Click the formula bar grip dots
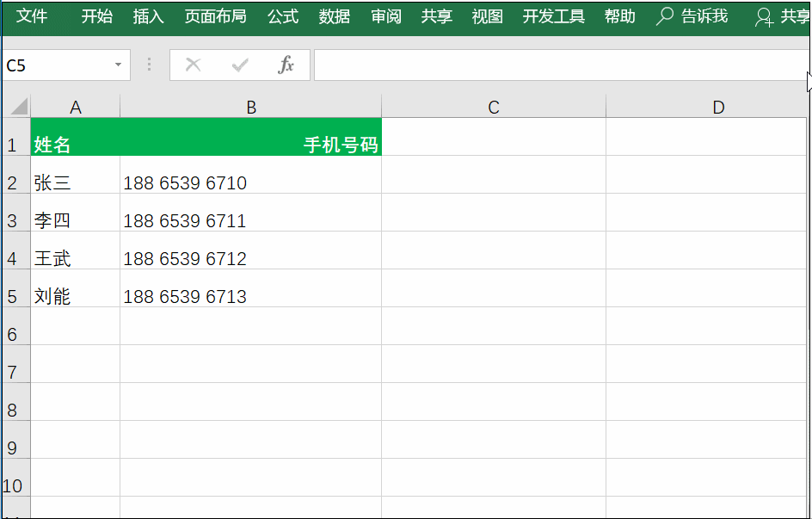 pyautogui.click(x=149, y=65)
